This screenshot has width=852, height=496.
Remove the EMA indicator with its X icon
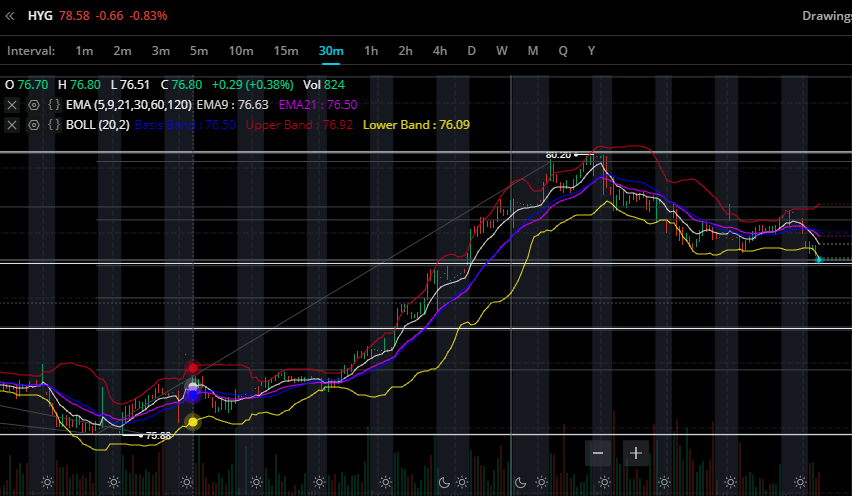(12, 105)
